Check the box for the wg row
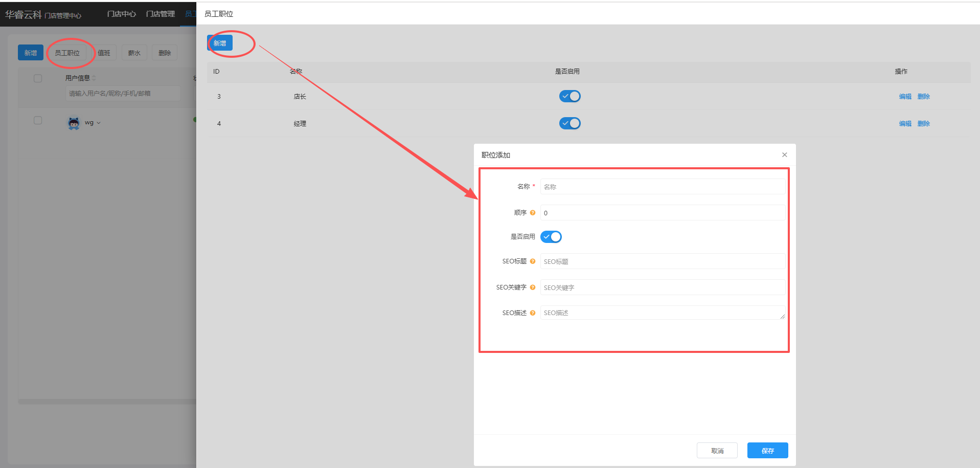This screenshot has width=980, height=468. [38, 121]
